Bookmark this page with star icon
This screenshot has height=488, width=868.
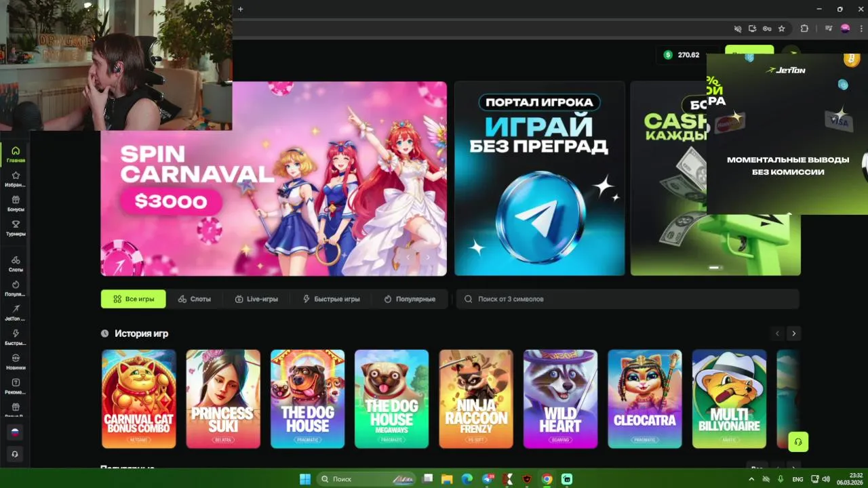pyautogui.click(x=782, y=28)
